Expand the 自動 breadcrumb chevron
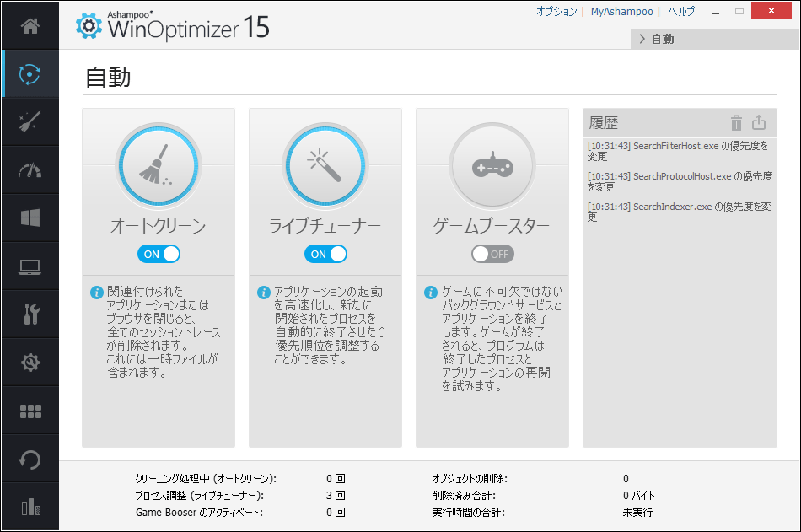This screenshot has width=801, height=532. [x=642, y=39]
